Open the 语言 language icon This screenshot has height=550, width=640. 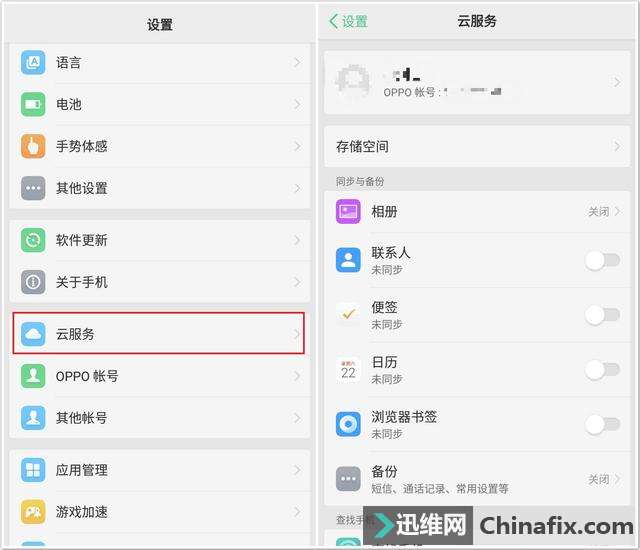click(33, 62)
